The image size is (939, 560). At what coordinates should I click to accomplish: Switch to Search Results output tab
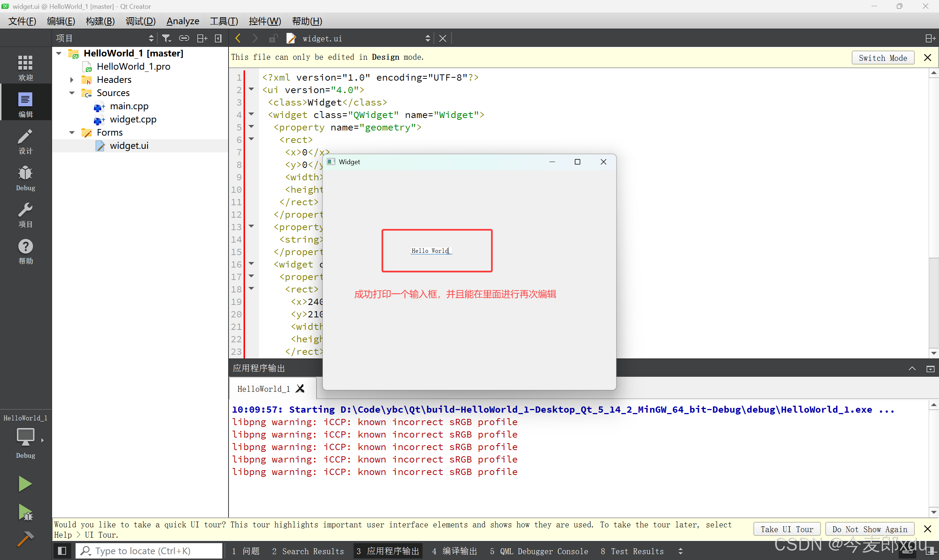[308, 551]
